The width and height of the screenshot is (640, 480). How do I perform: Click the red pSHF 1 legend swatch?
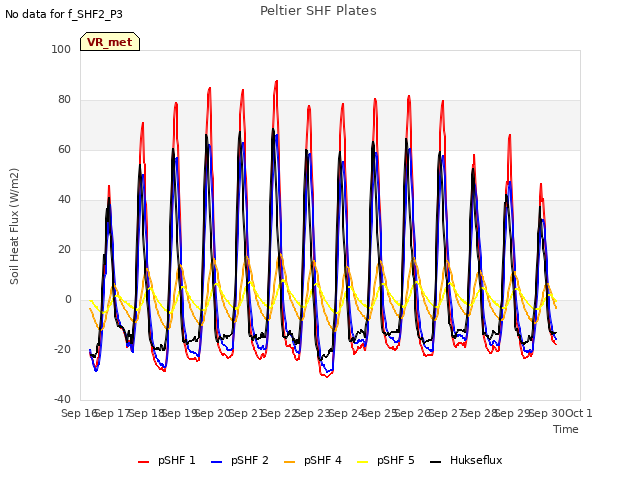tap(143, 462)
